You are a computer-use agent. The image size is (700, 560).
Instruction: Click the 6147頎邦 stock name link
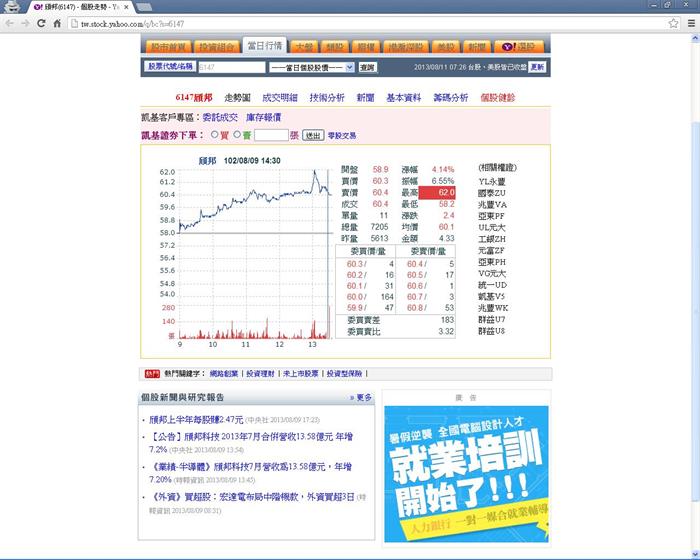(194, 97)
